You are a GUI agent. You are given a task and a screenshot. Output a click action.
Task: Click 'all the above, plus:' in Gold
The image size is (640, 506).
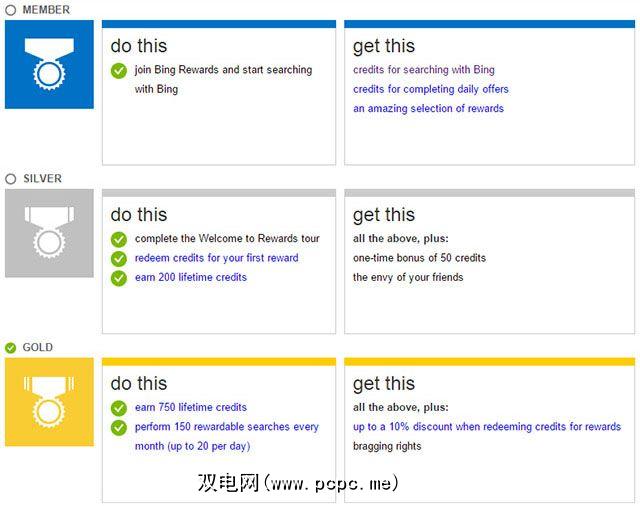click(400, 407)
